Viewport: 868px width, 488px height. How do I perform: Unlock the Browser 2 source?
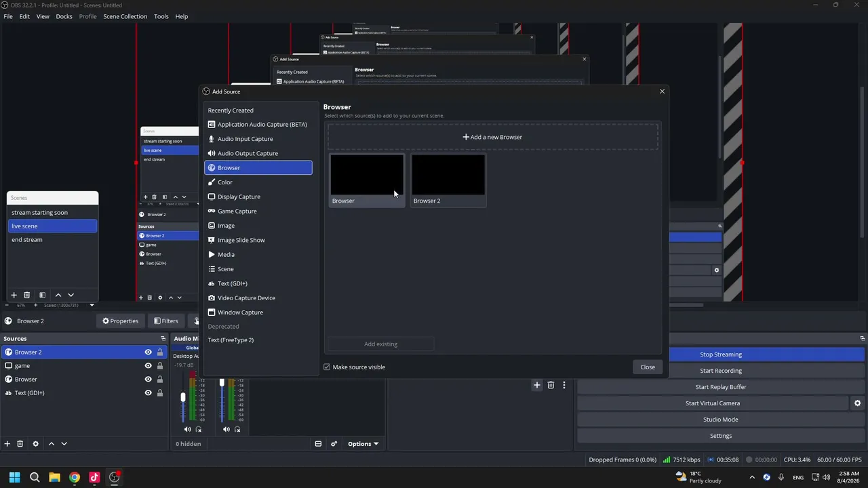coord(160,352)
